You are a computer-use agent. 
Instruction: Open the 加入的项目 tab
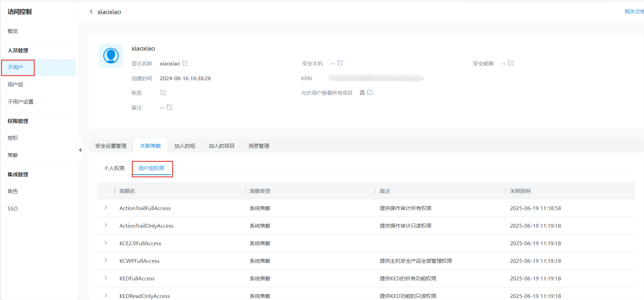click(222, 146)
